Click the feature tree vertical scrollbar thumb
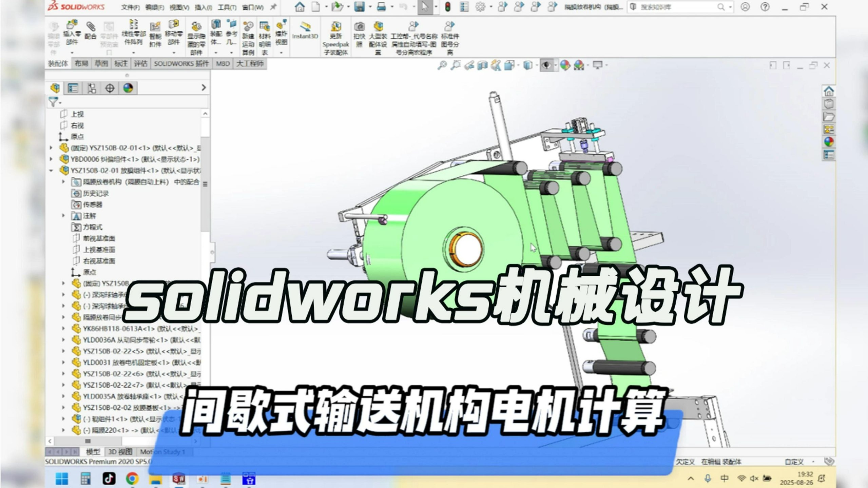Image resolution: width=868 pixels, height=488 pixels. [x=205, y=184]
